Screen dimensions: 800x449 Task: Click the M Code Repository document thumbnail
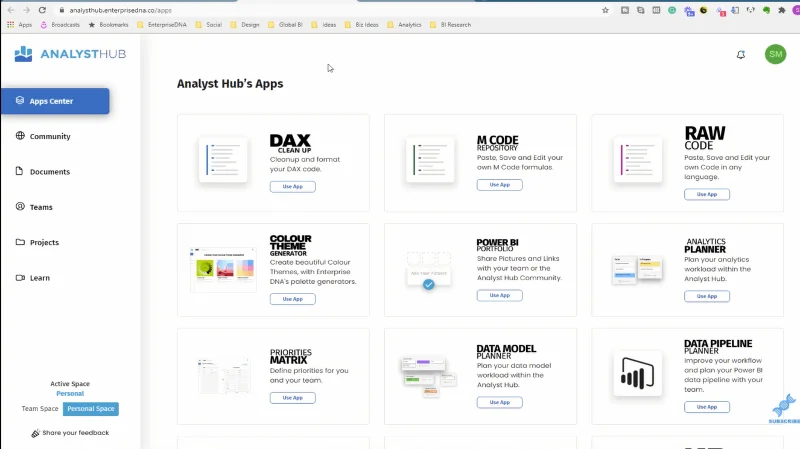(x=430, y=160)
